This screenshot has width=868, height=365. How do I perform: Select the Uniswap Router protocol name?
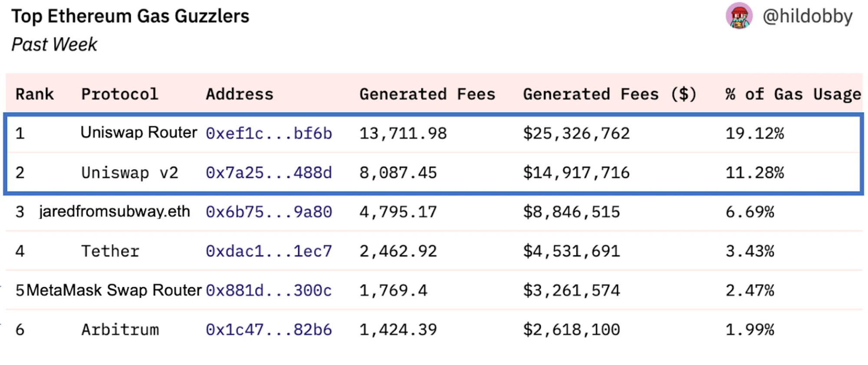[x=139, y=133]
